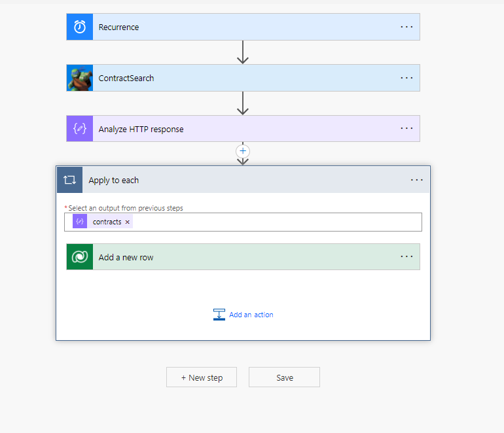Click the Recurrence alarm clock icon

tap(80, 27)
